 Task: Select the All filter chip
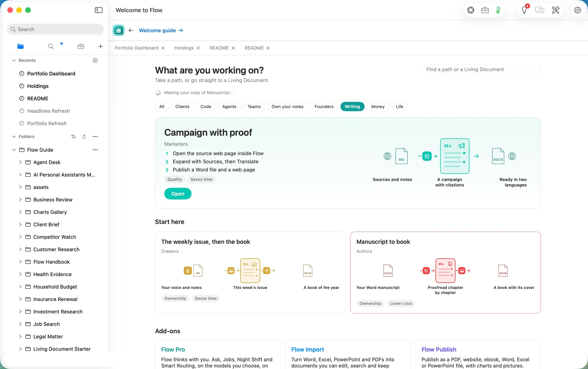point(162,107)
